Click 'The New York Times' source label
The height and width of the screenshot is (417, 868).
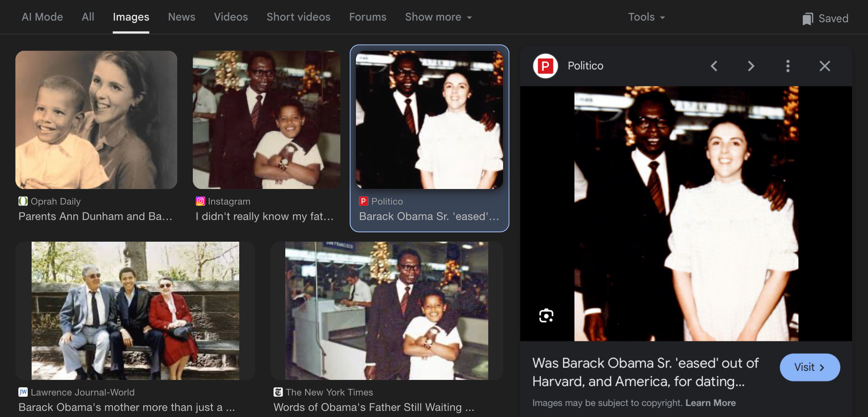tap(329, 392)
